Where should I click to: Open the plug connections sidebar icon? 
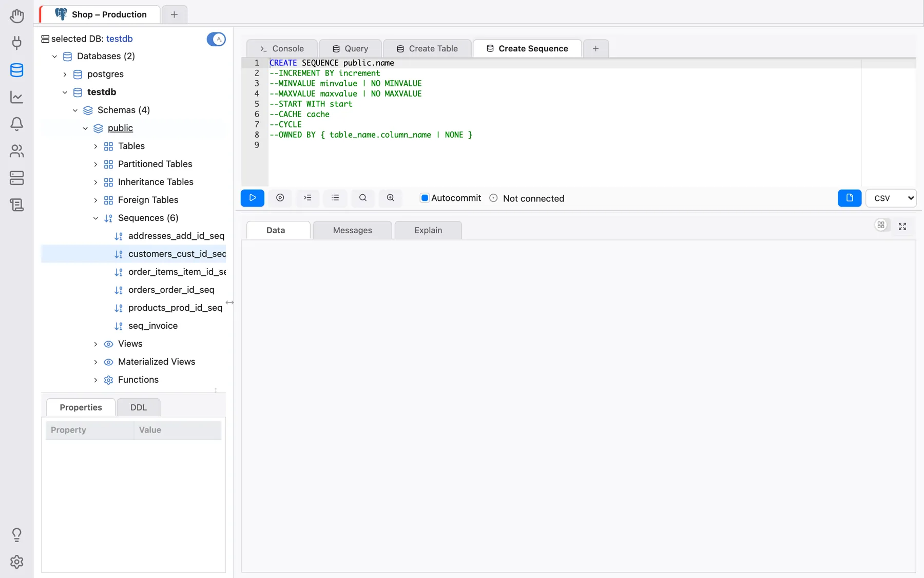point(17,43)
